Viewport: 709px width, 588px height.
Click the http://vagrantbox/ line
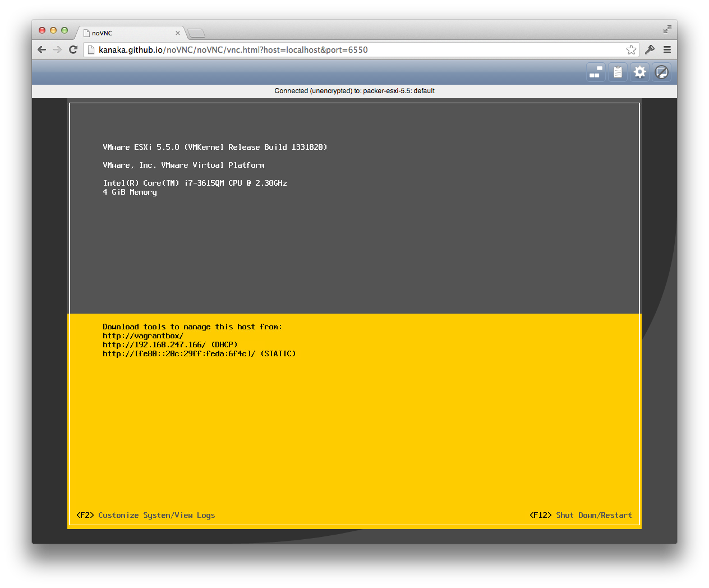[x=143, y=336]
